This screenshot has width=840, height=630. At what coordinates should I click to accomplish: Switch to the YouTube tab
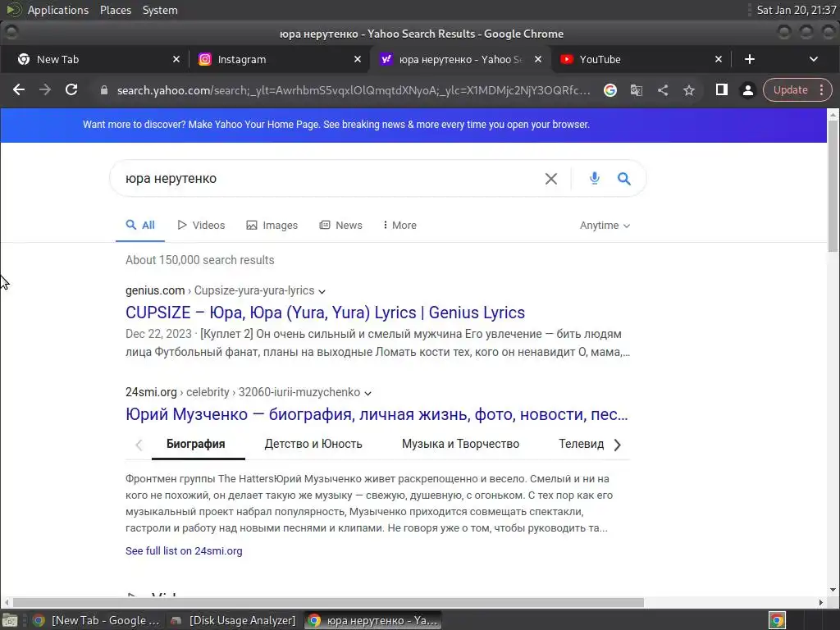pyautogui.click(x=640, y=59)
